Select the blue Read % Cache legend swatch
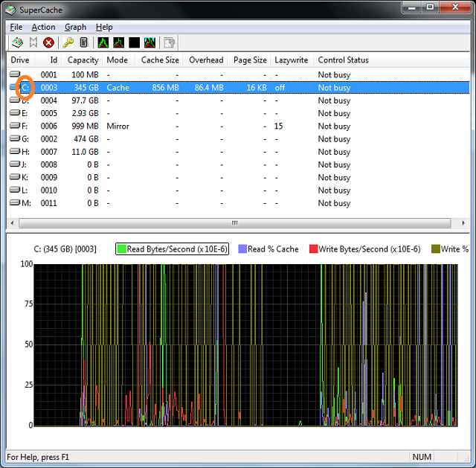This screenshot has height=468, width=476. 242,249
